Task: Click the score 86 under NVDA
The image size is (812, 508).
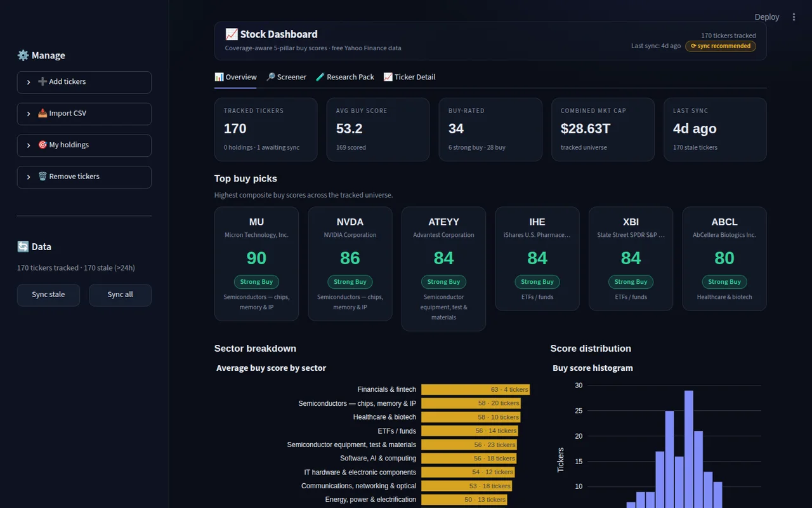Action: 350,258
